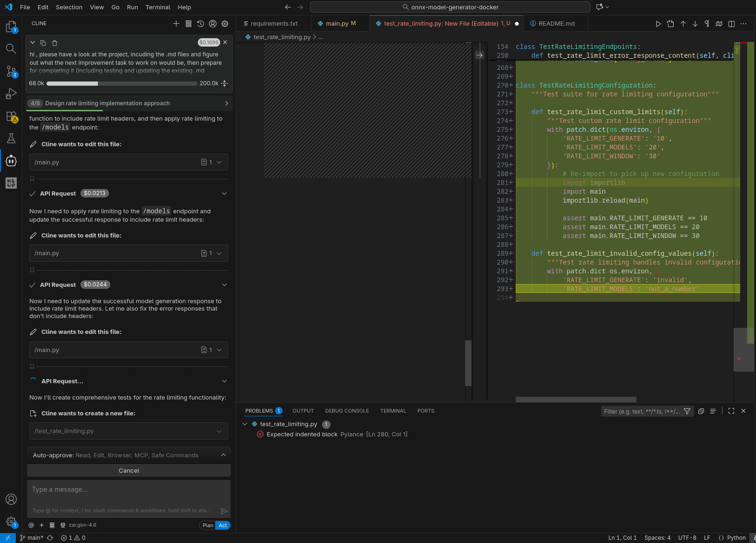Viewport: 756px width, 543px height.
Task: Collapse the test_rate_limiting.py problems tree
Action: click(x=245, y=424)
